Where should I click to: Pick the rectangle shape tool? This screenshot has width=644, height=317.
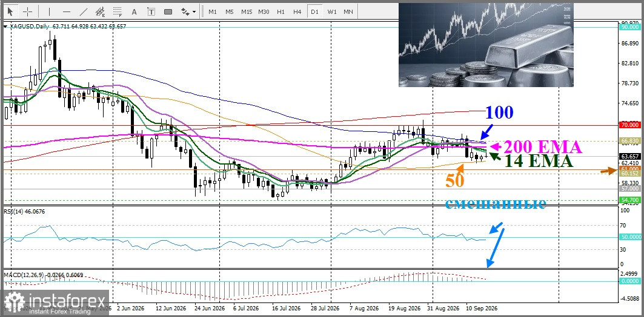168,11
